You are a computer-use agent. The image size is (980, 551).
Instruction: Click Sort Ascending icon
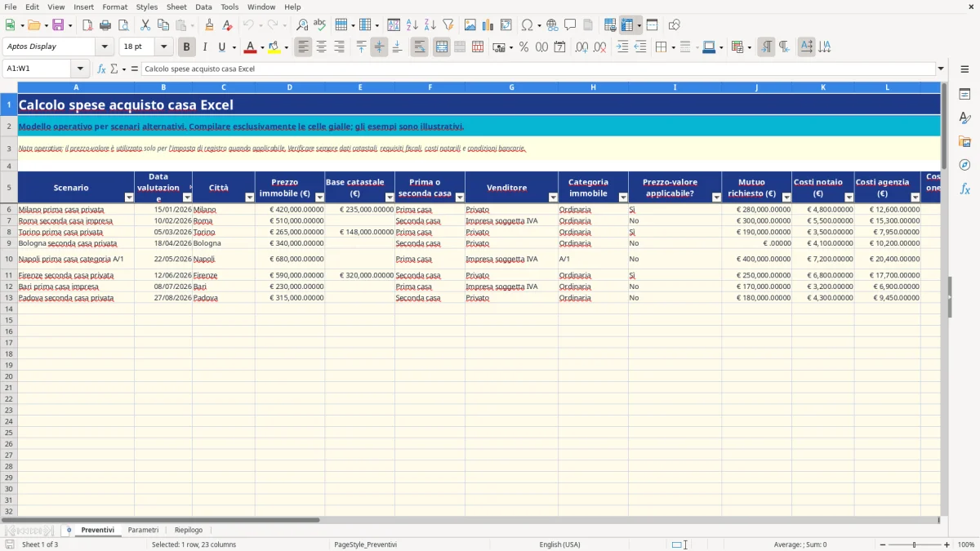point(412,25)
